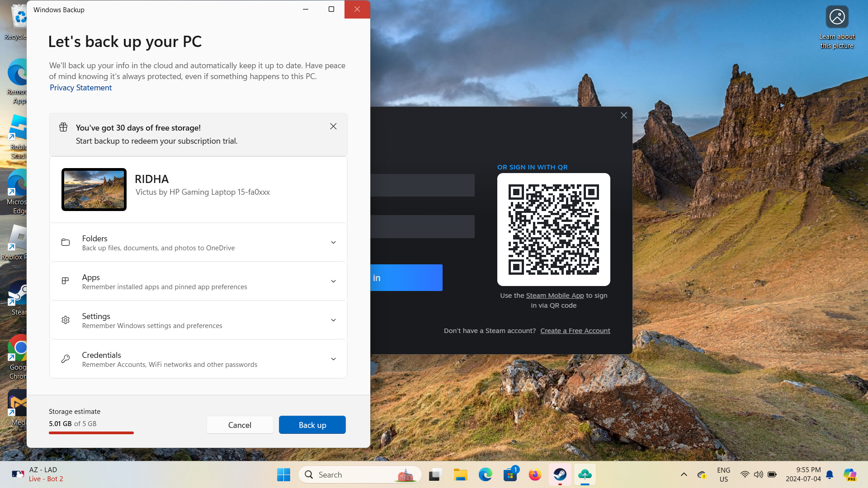Click Learn about this picture desktop icon
This screenshot has height=488, width=868.
tap(837, 27)
